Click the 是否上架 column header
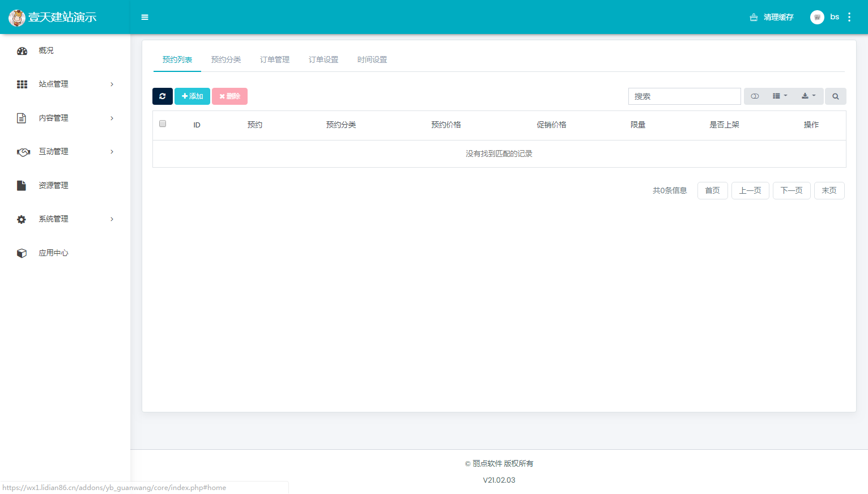This screenshot has width=868, height=494. point(724,125)
